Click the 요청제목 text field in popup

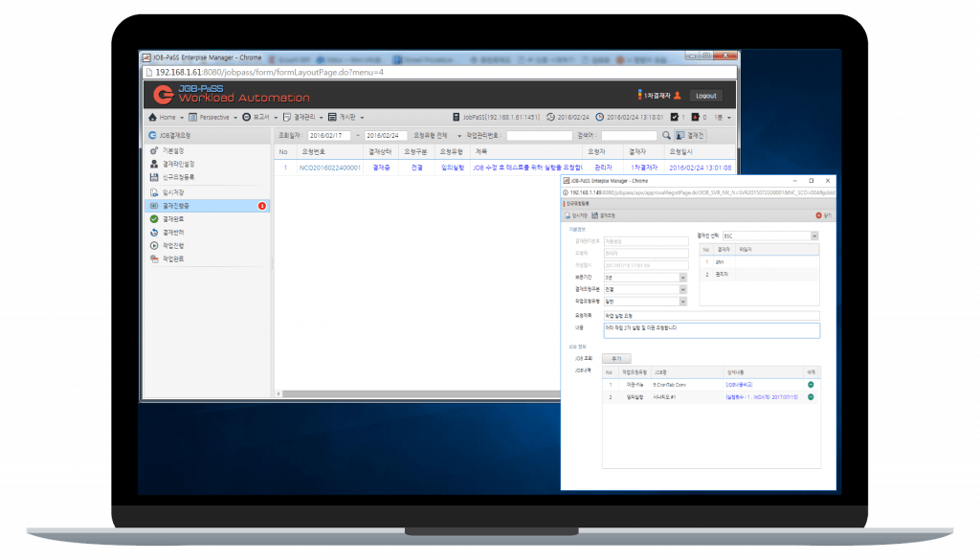[711, 316]
